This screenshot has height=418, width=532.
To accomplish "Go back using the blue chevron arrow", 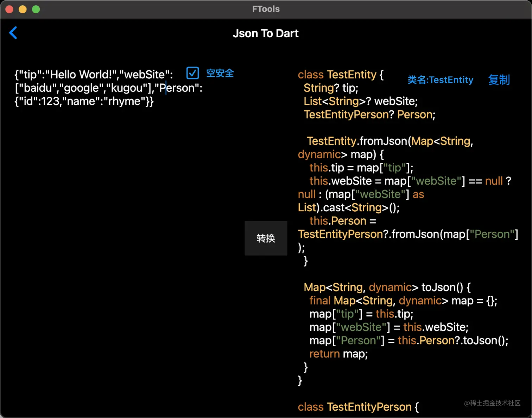I will pos(13,33).
